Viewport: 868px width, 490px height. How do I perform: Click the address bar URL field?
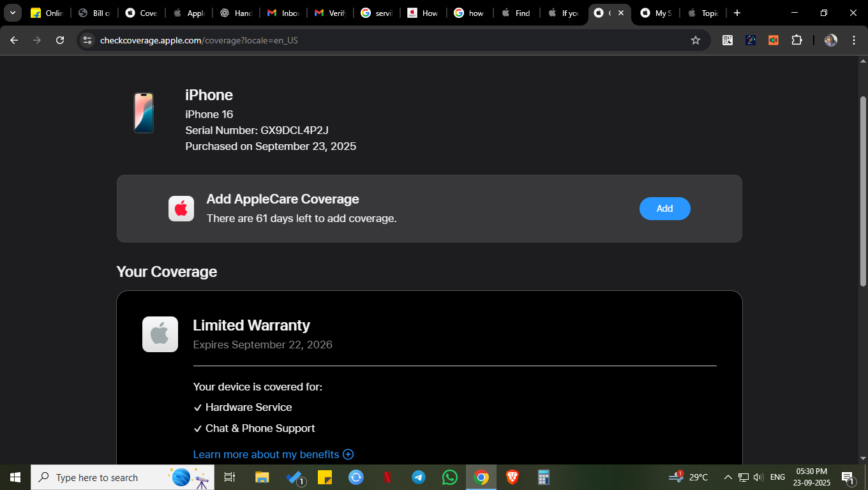click(383, 40)
